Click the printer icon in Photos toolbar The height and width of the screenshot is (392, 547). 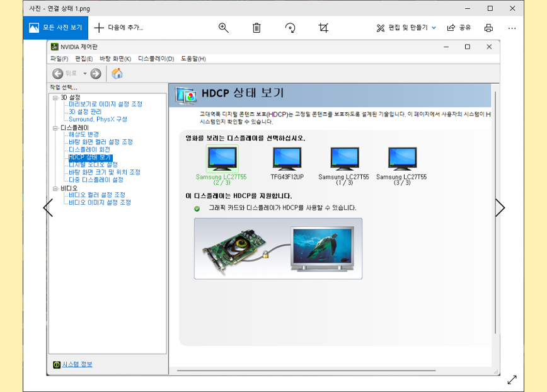pos(488,28)
